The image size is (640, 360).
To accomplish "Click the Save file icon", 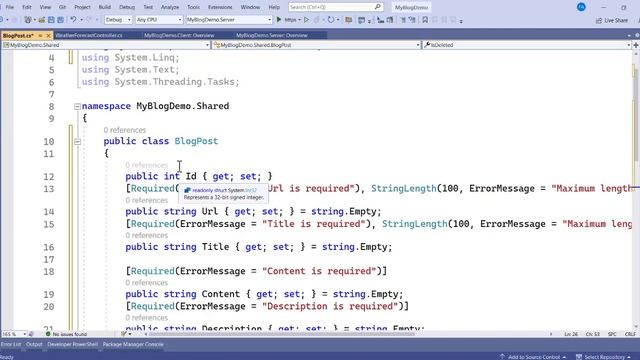I will point(51,20).
